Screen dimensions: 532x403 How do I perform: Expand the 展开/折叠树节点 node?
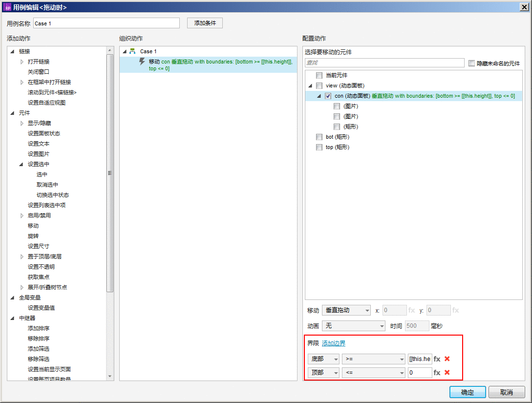point(21,287)
